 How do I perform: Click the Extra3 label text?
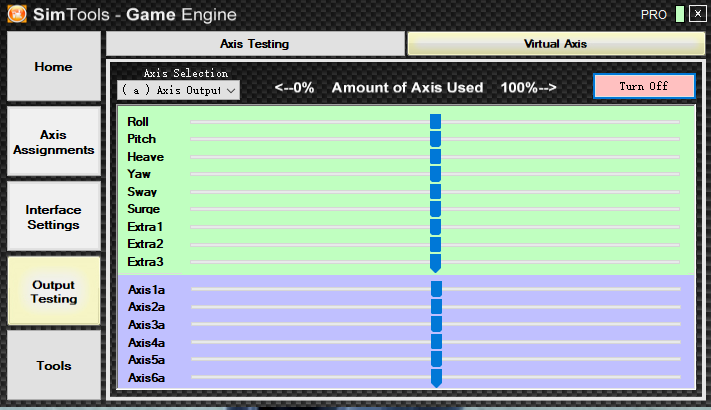point(145,262)
